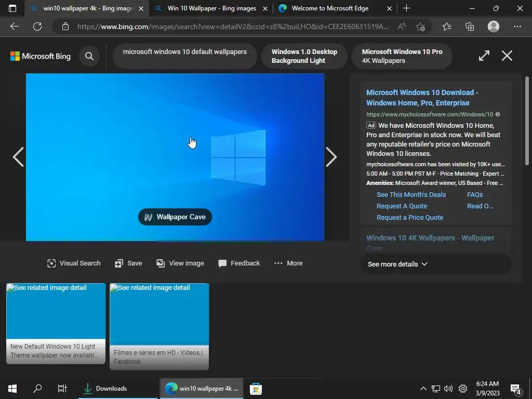Close the Welcome to Microsoft Edge tab

pyautogui.click(x=390, y=8)
